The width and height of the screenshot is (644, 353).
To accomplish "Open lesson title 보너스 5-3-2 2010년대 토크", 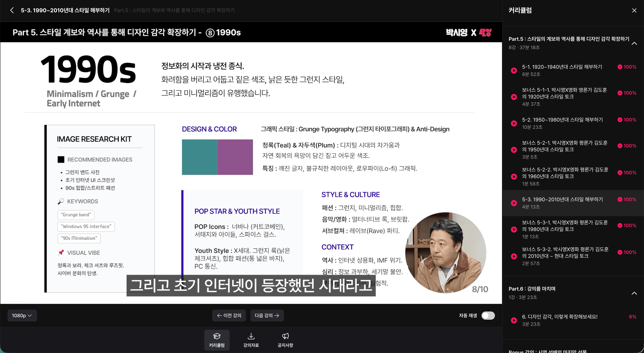I will pos(565,253).
